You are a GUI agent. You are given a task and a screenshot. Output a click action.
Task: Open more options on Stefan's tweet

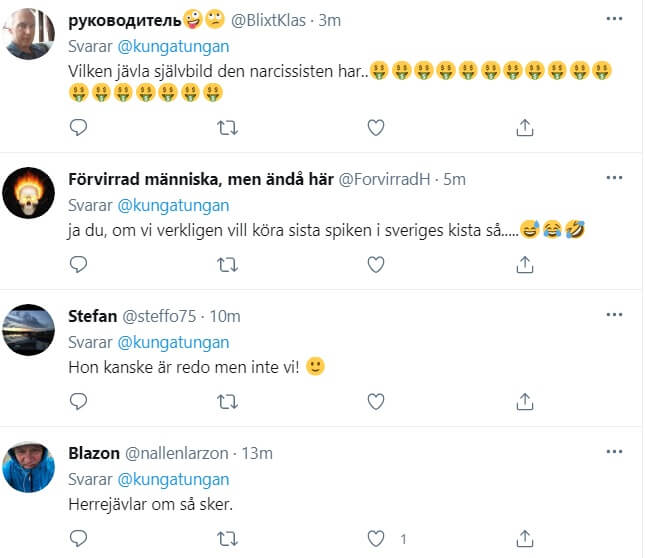614,315
